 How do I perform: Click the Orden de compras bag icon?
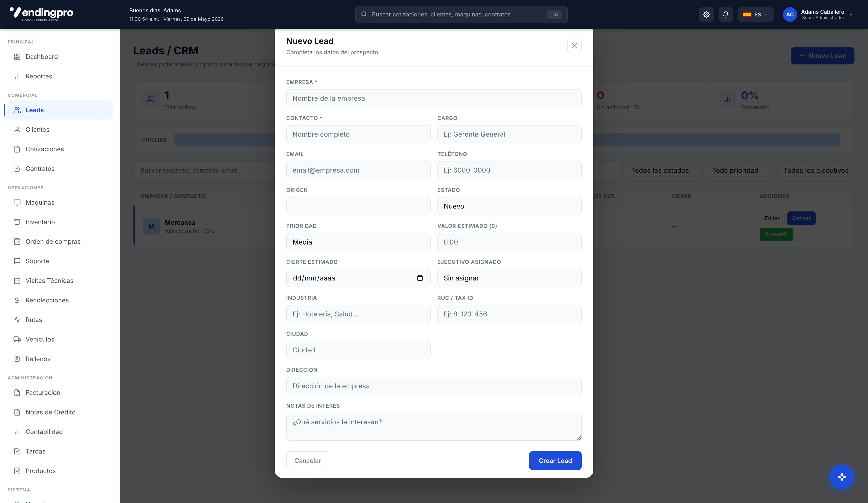(x=17, y=242)
